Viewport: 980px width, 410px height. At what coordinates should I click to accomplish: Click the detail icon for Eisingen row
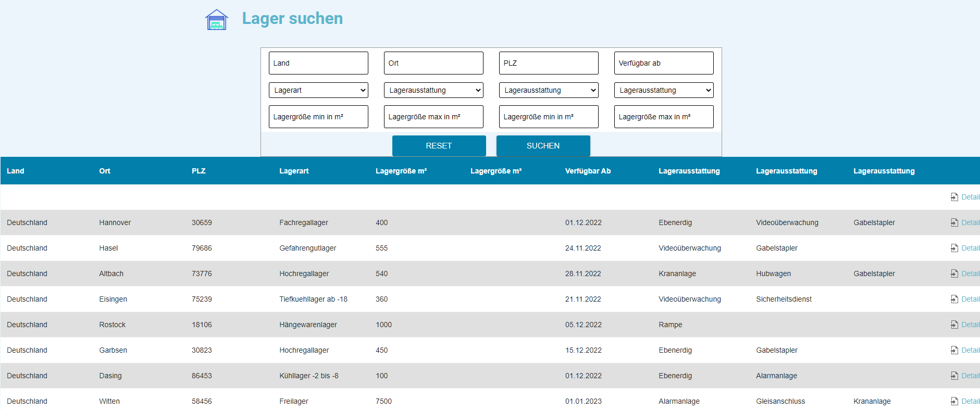(954, 299)
